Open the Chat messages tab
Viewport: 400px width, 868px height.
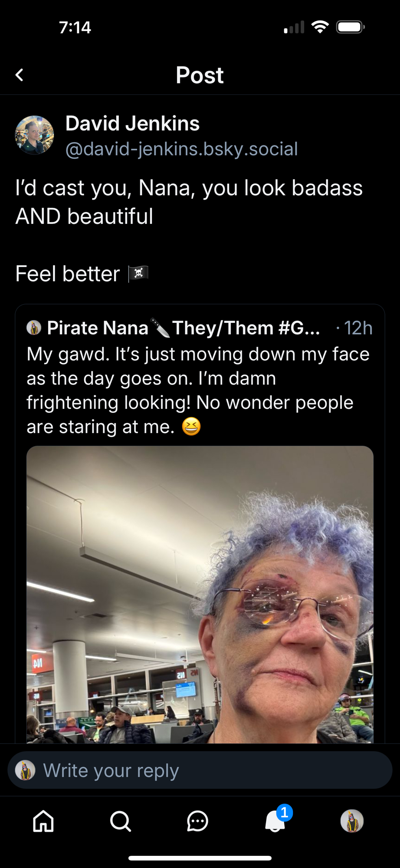[x=197, y=821]
